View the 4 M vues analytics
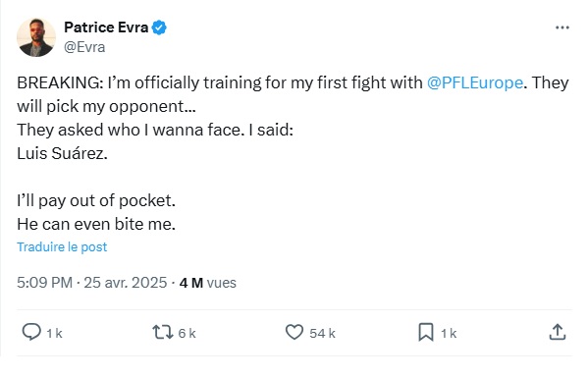This screenshot has width=588, height=378. (x=208, y=283)
